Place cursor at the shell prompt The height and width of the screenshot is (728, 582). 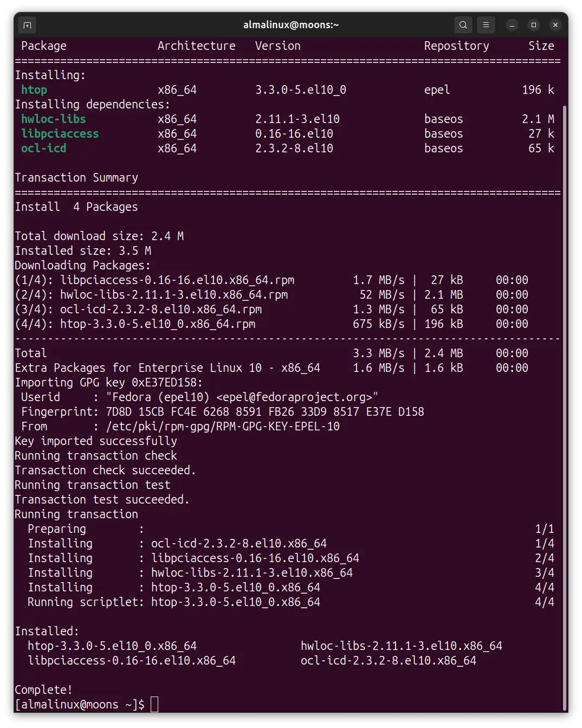[x=154, y=705]
